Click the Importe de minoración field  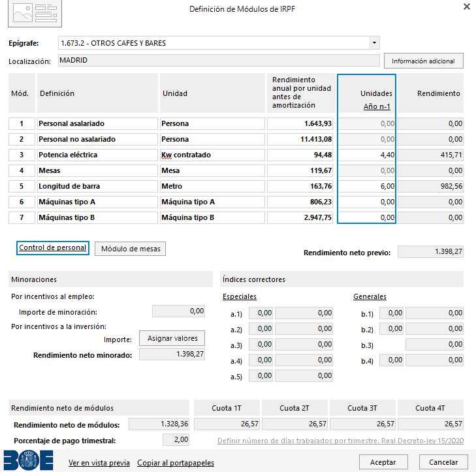click(178, 311)
